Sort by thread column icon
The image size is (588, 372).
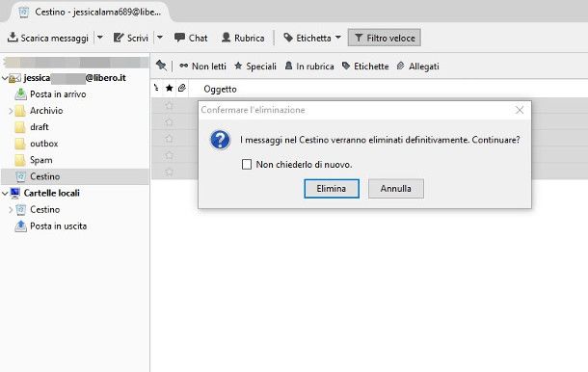point(156,88)
